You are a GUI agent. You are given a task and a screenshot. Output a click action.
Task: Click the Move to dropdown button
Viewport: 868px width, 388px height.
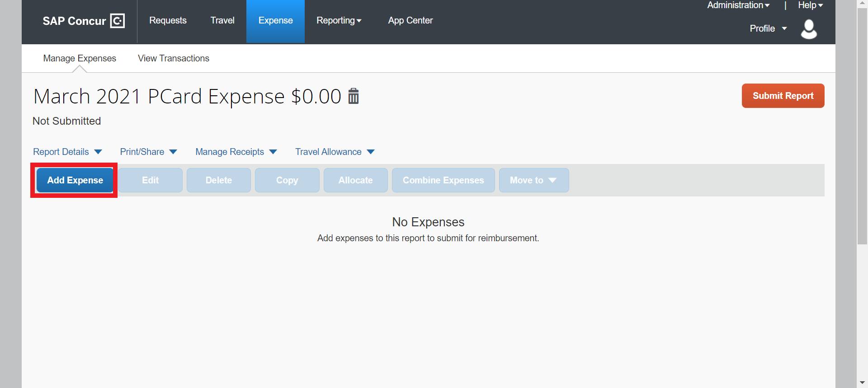coord(533,180)
